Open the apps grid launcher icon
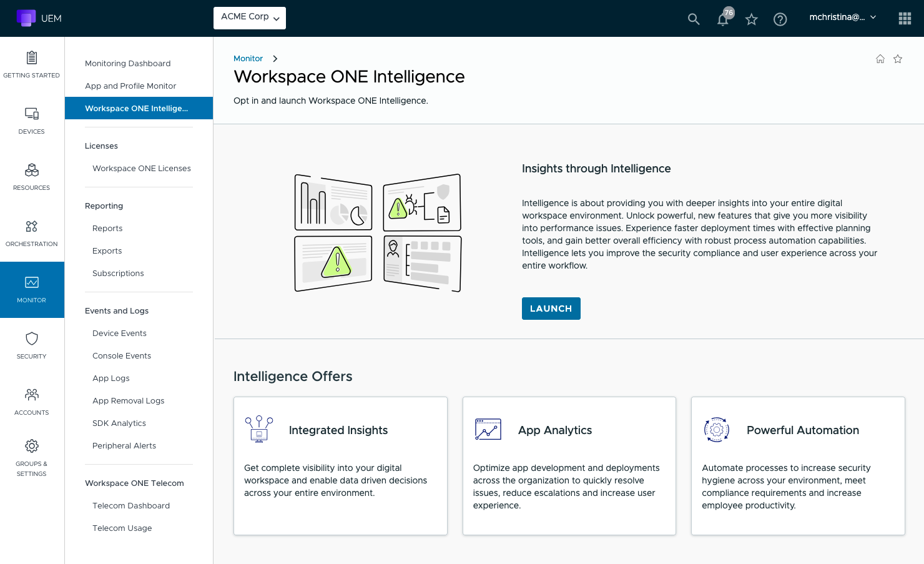Viewport: 924px width, 564px height. 905,19
